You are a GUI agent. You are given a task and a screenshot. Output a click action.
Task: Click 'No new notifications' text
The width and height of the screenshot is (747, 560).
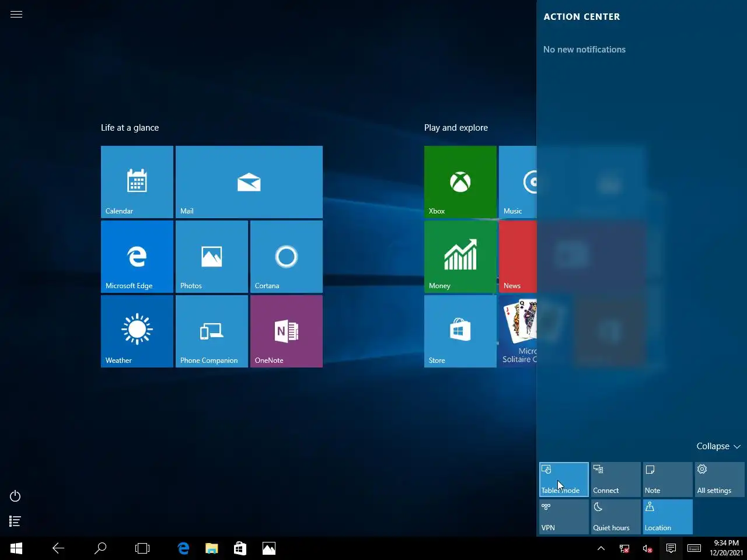tap(584, 50)
